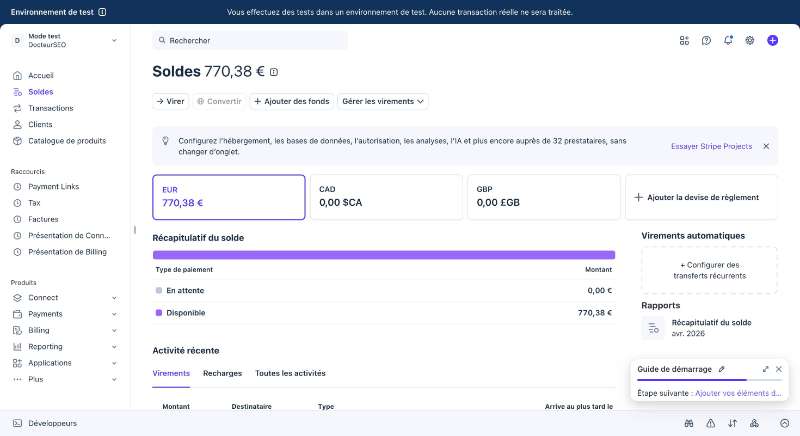Click the Guide de démarrage progress bar
The image size is (800, 436).
tap(709, 380)
